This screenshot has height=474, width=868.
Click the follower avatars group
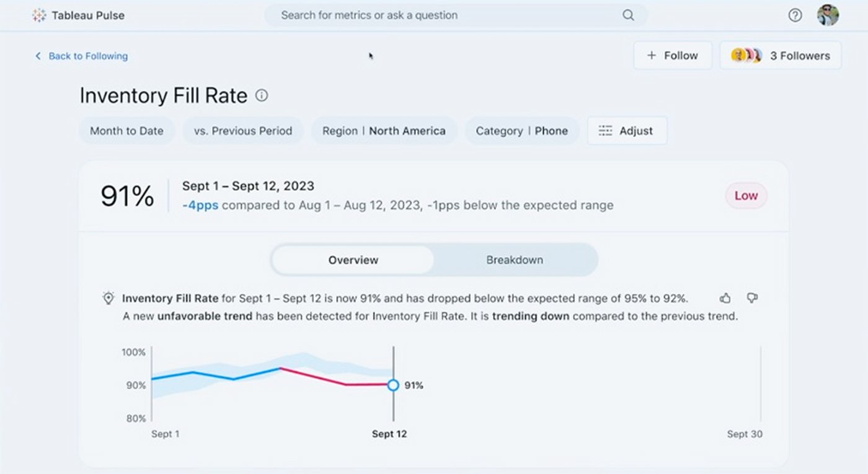(x=746, y=55)
